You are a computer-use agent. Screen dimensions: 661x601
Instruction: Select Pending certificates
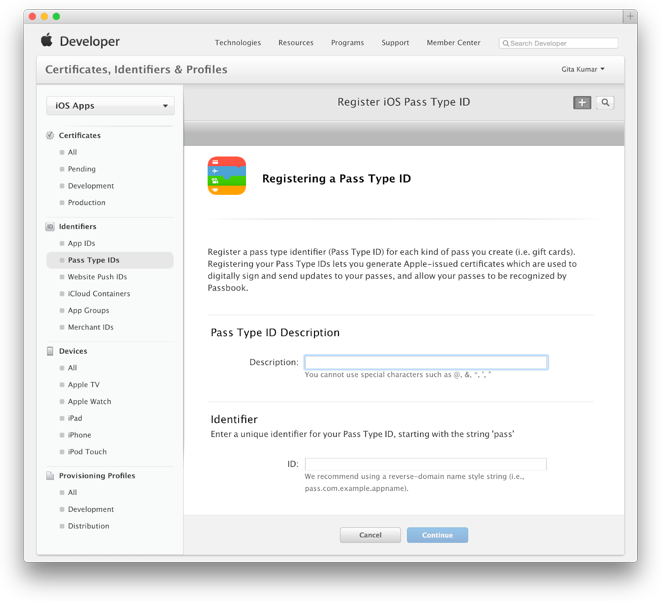81,169
